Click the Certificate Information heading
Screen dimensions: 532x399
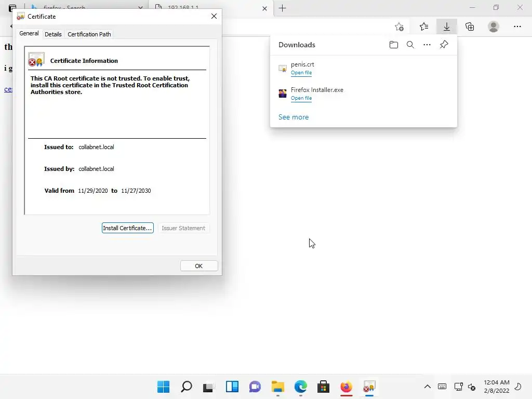[84, 61]
